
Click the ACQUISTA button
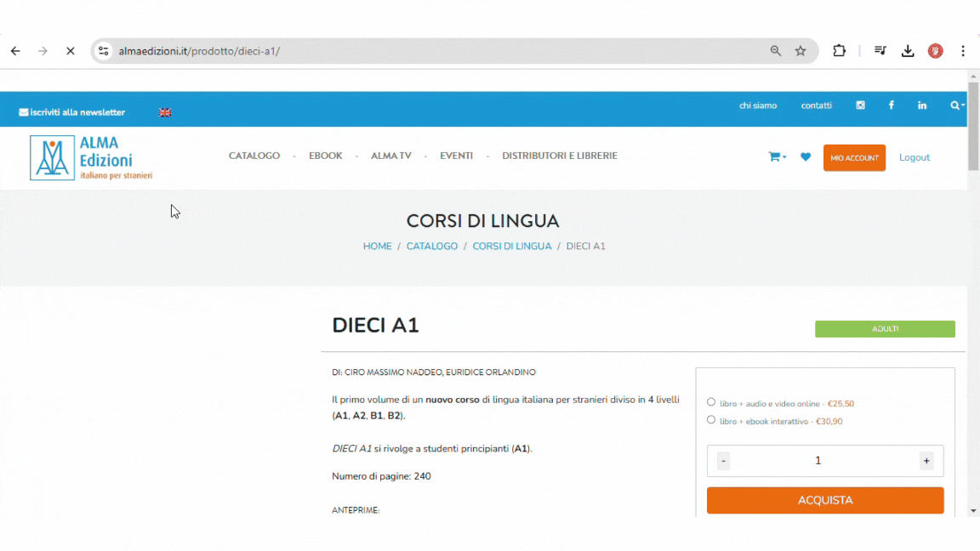[825, 500]
